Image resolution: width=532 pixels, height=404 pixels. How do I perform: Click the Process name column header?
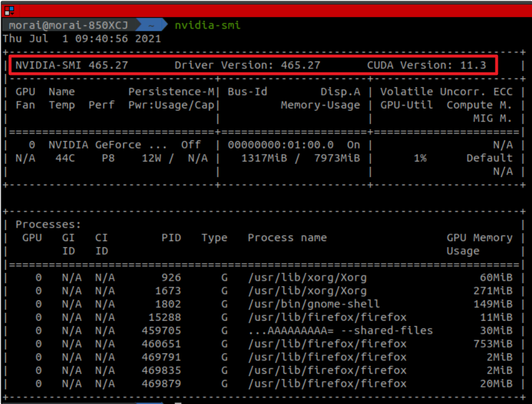287,238
